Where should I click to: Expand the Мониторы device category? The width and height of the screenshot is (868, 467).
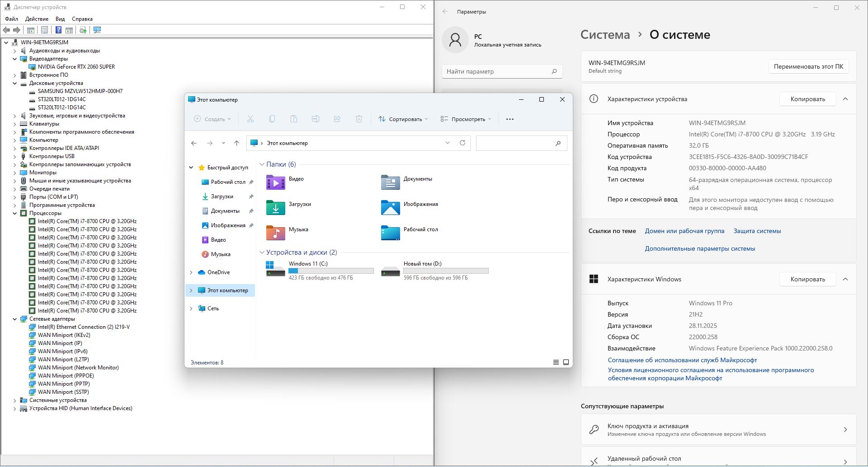click(x=15, y=173)
